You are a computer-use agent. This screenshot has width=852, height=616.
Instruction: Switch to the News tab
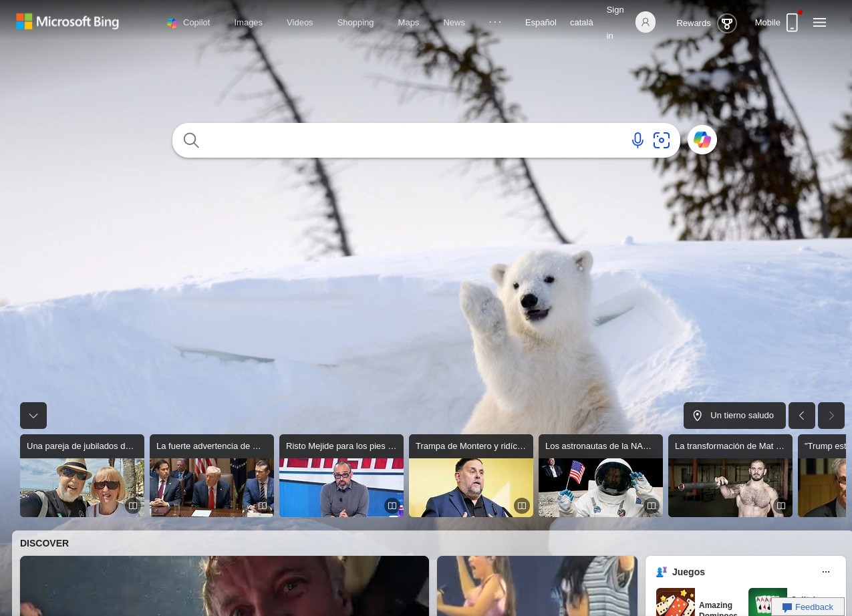coord(454,22)
